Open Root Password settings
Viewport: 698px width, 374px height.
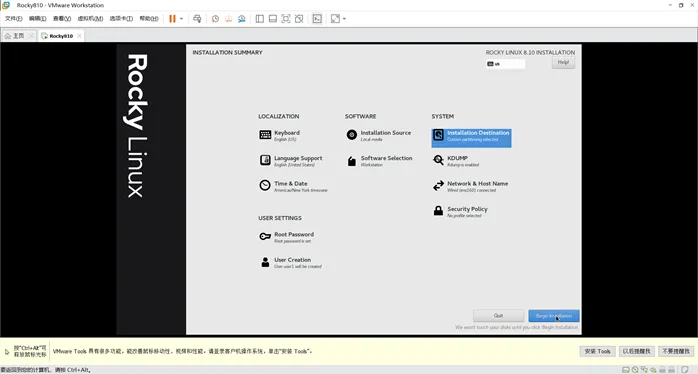click(x=287, y=237)
